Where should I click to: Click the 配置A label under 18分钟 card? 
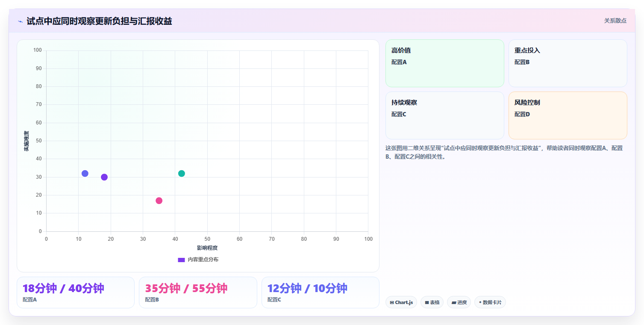point(29,300)
